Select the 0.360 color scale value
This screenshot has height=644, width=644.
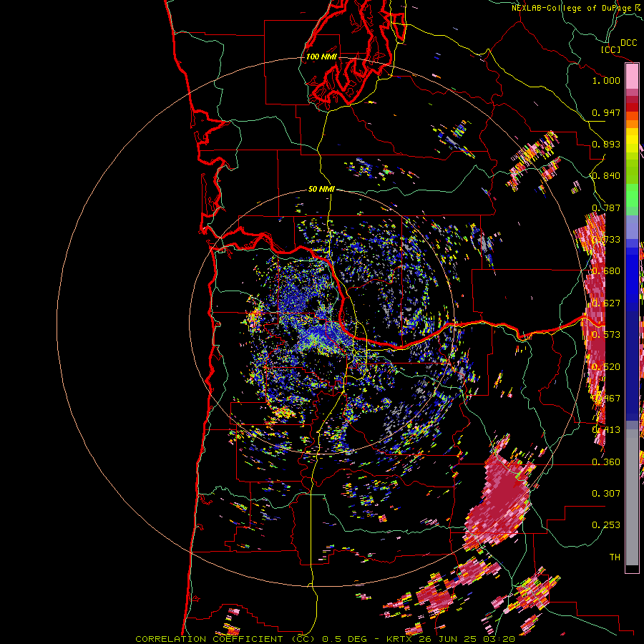tap(606, 462)
